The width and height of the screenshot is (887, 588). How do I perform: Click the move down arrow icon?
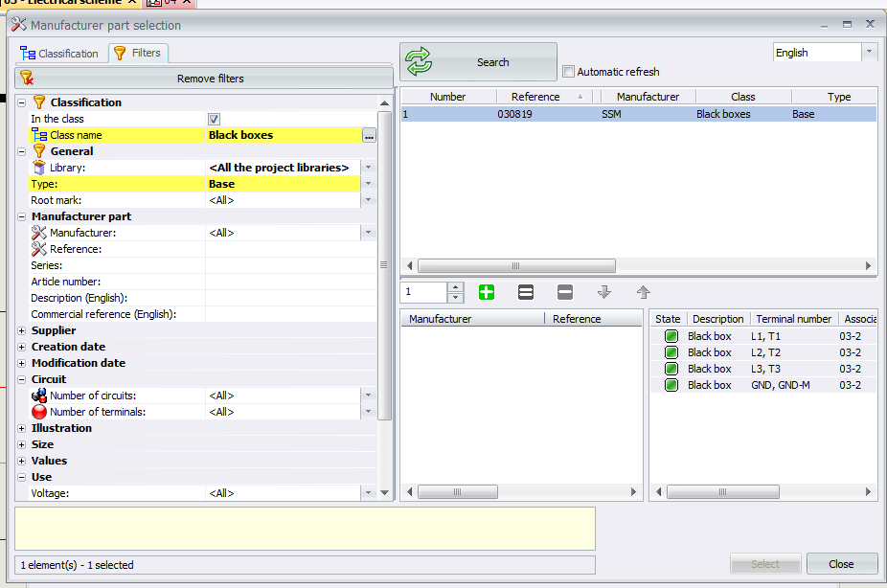click(604, 292)
